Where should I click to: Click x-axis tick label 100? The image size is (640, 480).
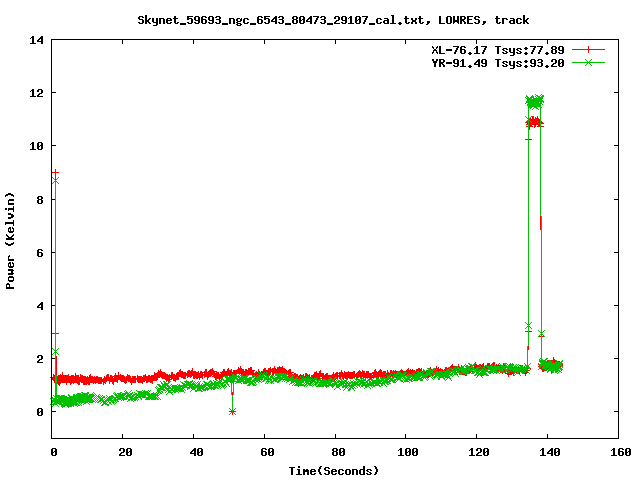tap(408, 452)
